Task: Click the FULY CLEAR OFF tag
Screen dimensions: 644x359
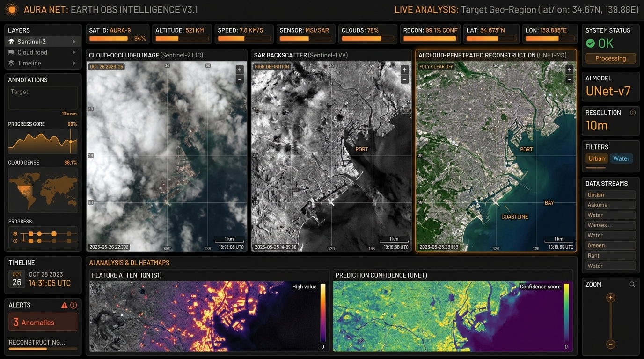Action: point(436,67)
